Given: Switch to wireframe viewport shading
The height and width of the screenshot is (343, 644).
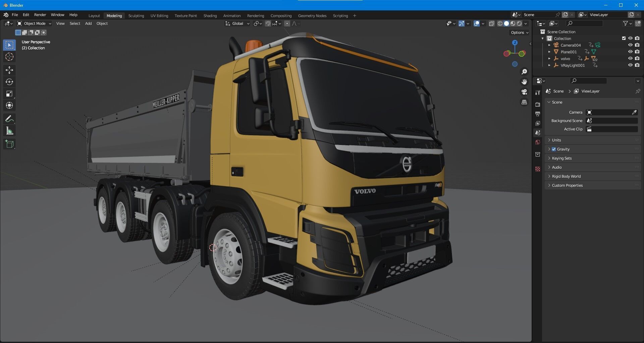Looking at the screenshot, I should tap(500, 23).
